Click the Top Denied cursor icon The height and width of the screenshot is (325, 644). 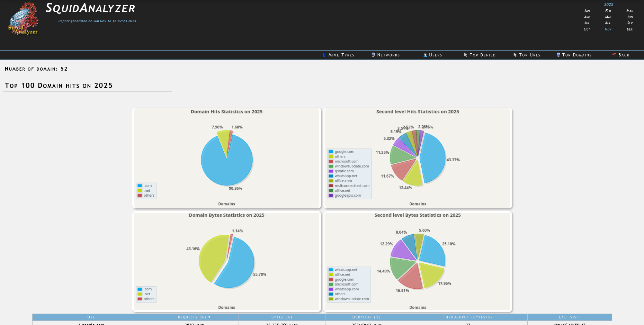466,55
